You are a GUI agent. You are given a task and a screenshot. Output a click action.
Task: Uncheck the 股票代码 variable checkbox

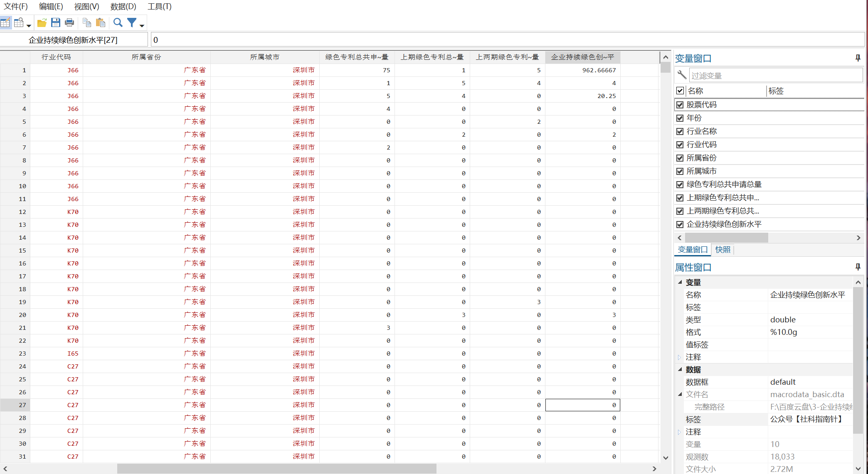click(x=680, y=105)
